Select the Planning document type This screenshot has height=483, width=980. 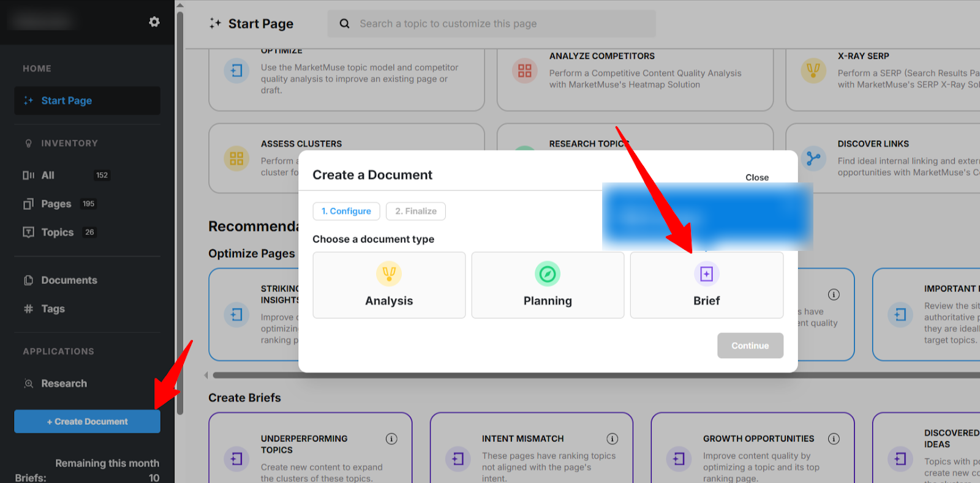click(548, 285)
